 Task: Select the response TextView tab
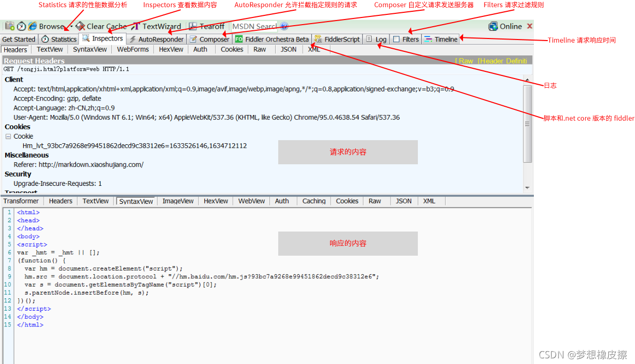(95, 201)
